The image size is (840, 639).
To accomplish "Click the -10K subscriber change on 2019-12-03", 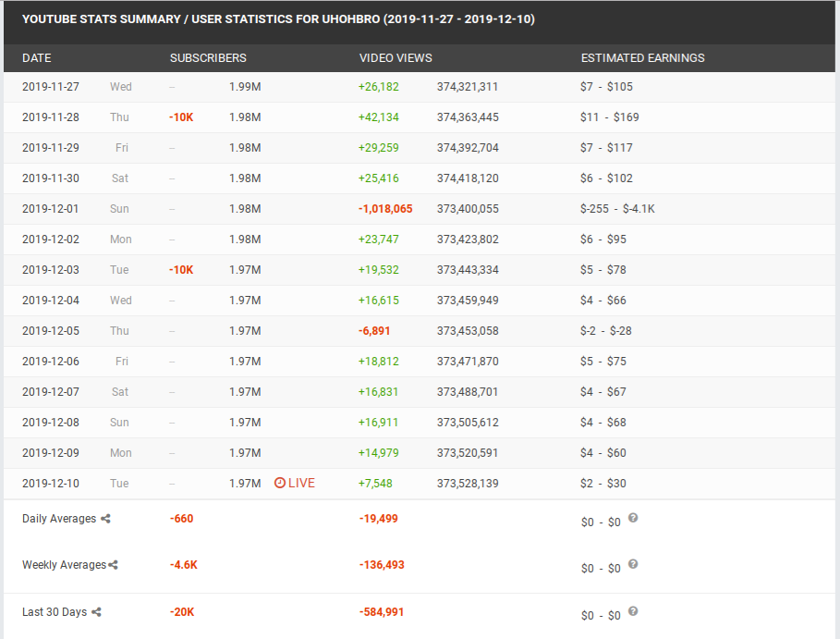I will click(x=181, y=270).
